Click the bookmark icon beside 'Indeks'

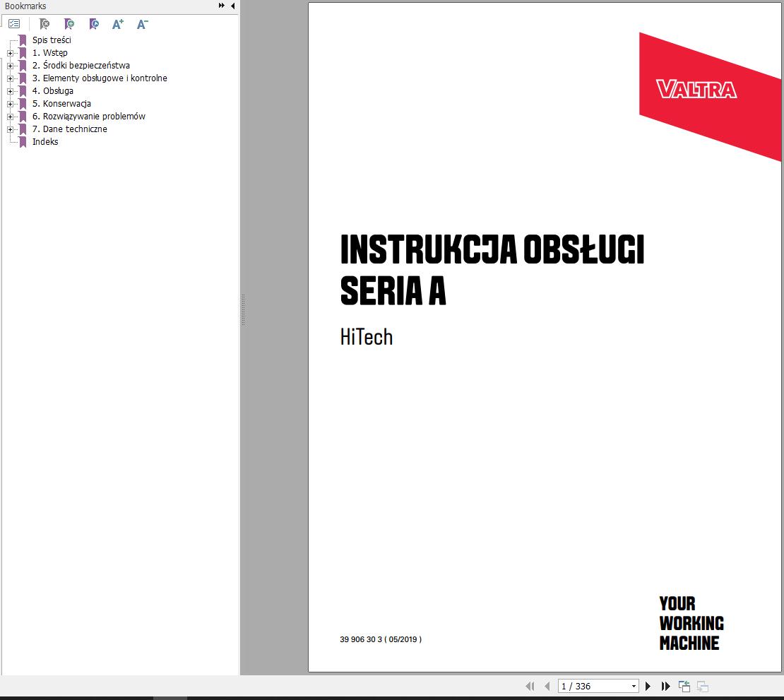(23, 142)
